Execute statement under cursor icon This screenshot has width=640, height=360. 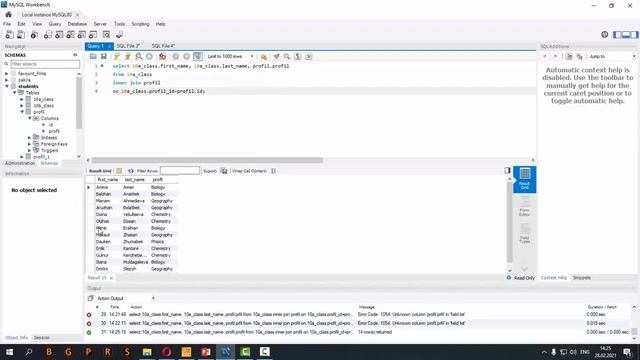(128, 56)
